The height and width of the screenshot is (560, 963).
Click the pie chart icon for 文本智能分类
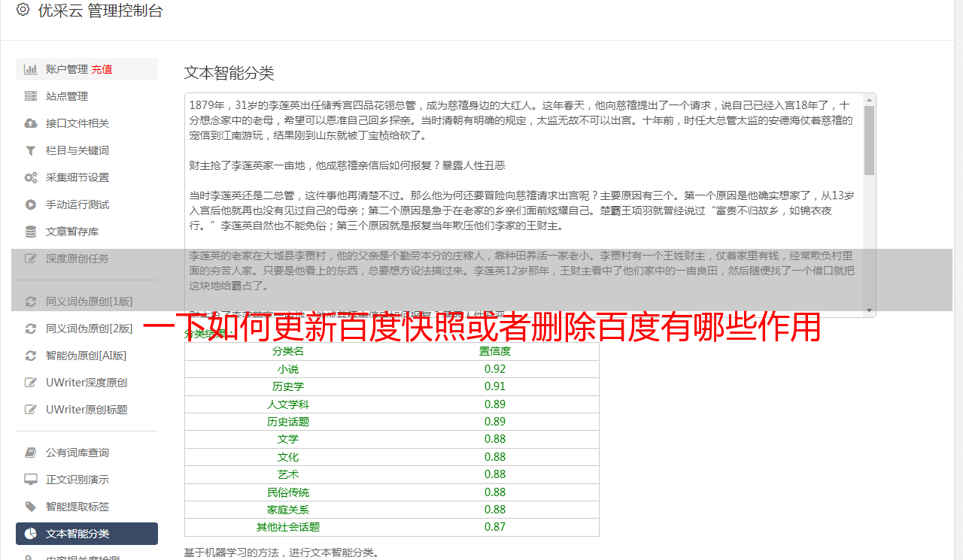point(31,534)
